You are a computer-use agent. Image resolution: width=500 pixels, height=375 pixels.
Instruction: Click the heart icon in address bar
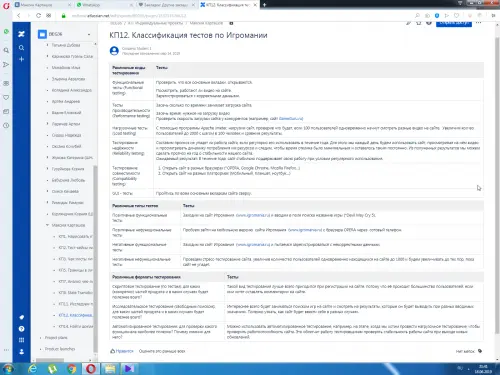point(457,16)
